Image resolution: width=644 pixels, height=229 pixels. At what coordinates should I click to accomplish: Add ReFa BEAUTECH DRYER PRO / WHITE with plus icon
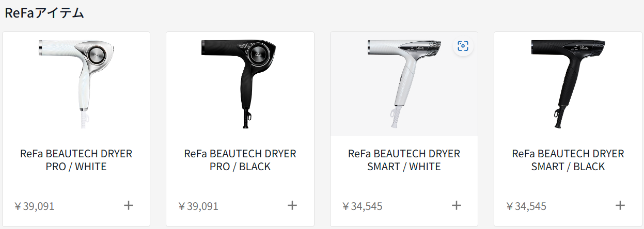click(129, 205)
